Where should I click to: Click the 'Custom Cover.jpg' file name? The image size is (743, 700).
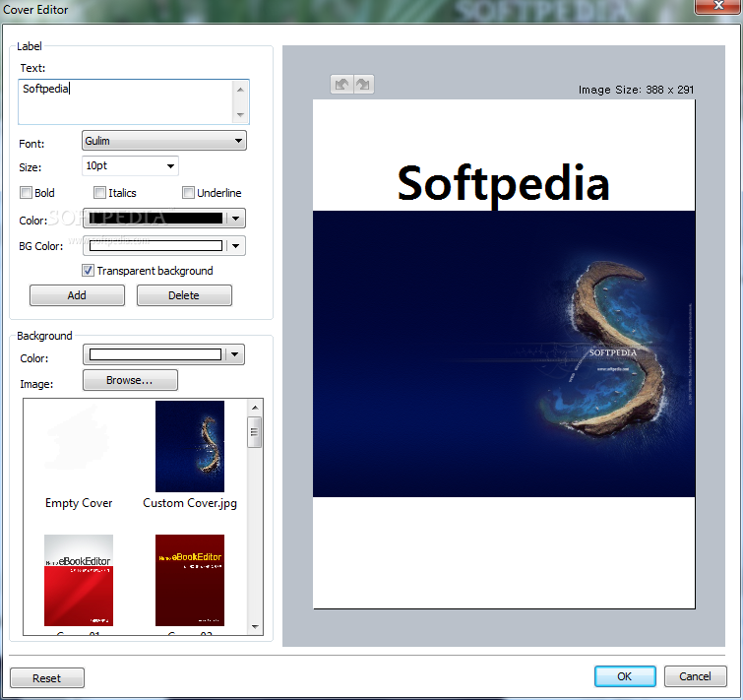(190, 503)
